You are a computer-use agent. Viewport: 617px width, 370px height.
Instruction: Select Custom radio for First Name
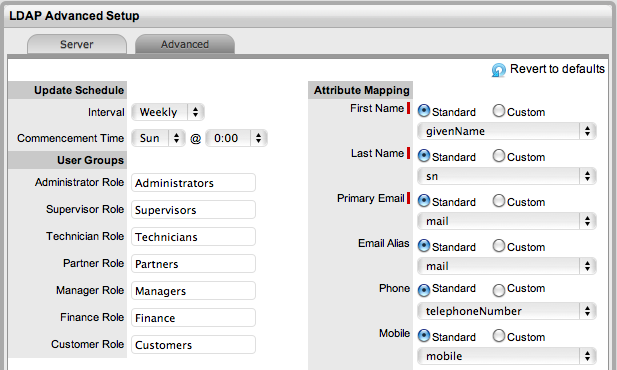click(499, 111)
